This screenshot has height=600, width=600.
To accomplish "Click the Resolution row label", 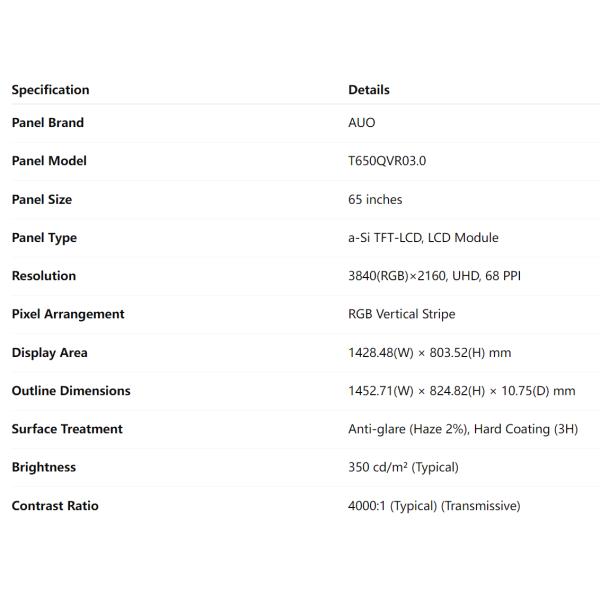I will click(44, 276).
